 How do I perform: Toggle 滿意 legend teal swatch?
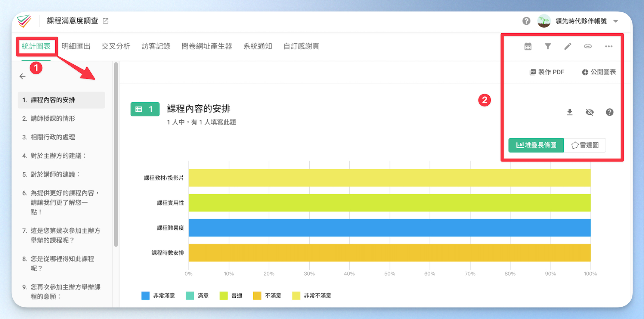coord(190,295)
